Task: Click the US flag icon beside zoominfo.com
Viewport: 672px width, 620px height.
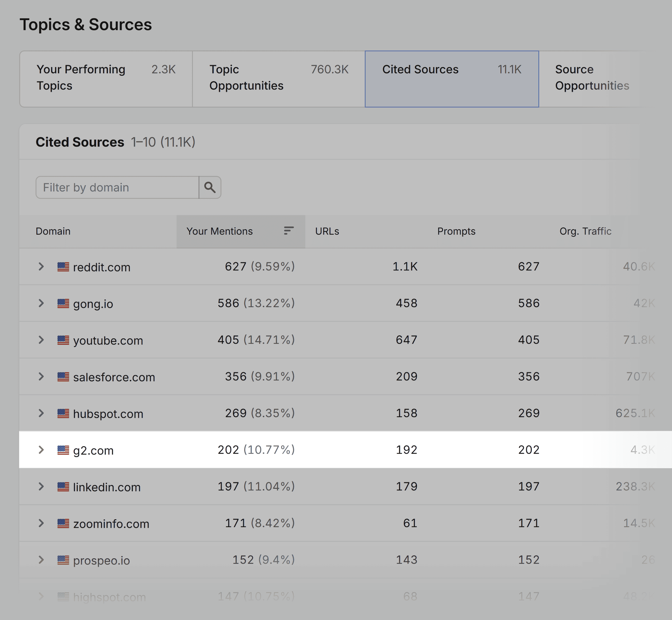Action: click(63, 523)
